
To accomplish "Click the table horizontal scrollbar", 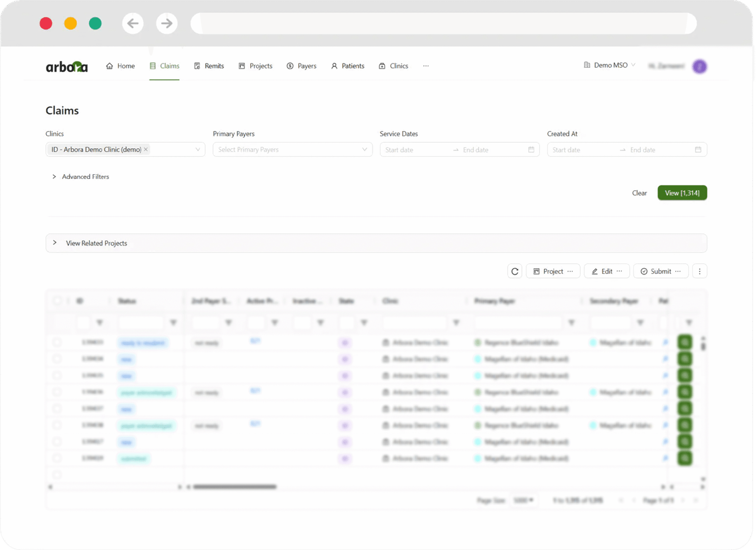I will [234, 487].
